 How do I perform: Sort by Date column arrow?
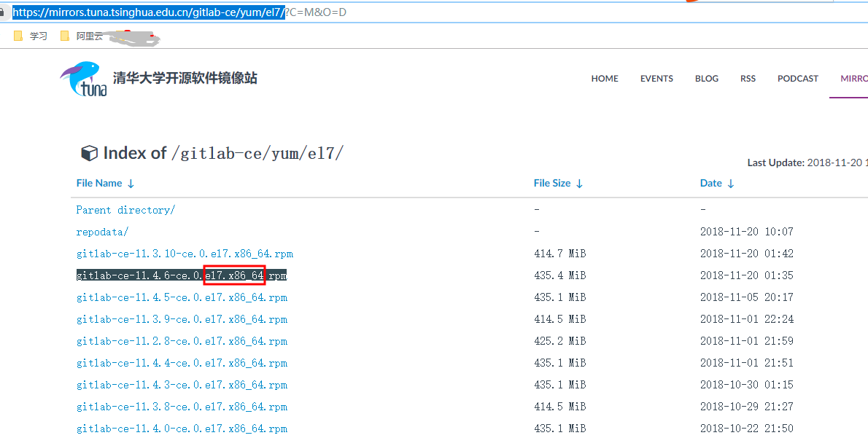pyautogui.click(x=731, y=184)
